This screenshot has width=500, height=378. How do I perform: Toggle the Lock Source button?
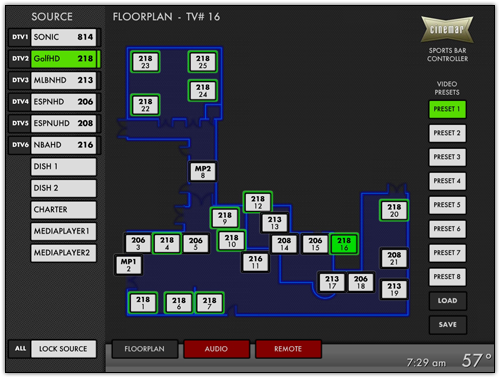(x=63, y=349)
